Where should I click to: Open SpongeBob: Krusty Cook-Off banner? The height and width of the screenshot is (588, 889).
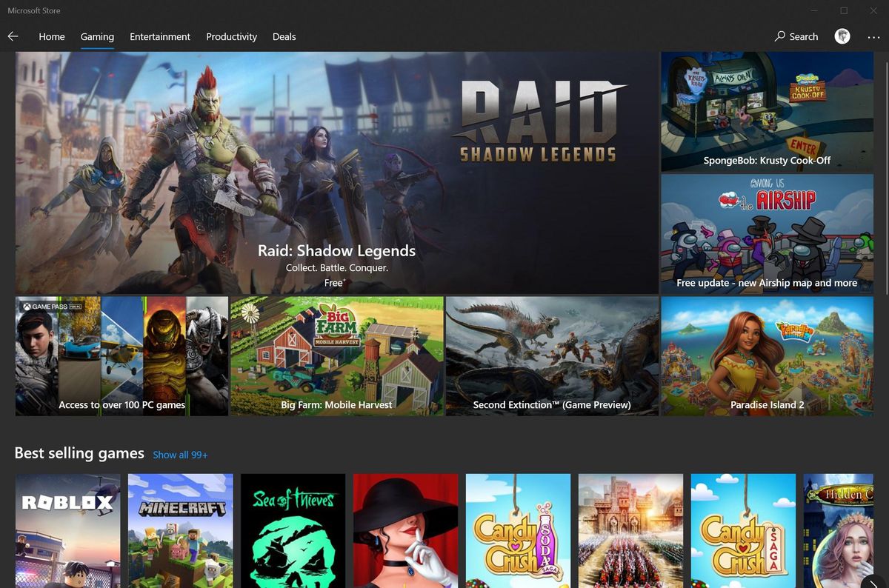[767, 112]
